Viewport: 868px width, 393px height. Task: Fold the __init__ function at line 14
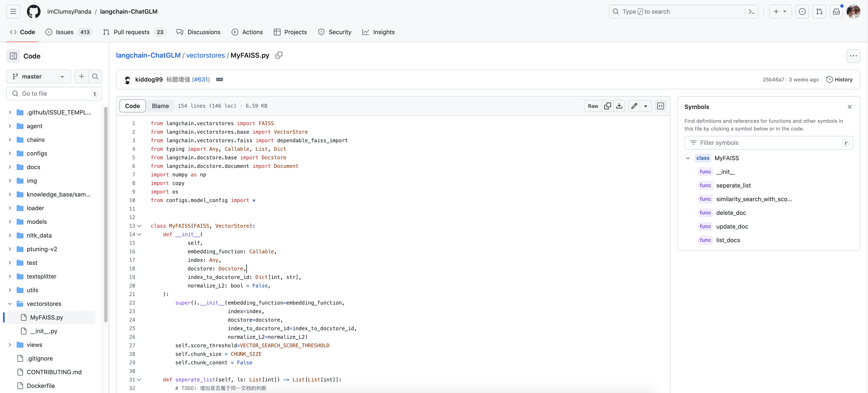coord(139,235)
